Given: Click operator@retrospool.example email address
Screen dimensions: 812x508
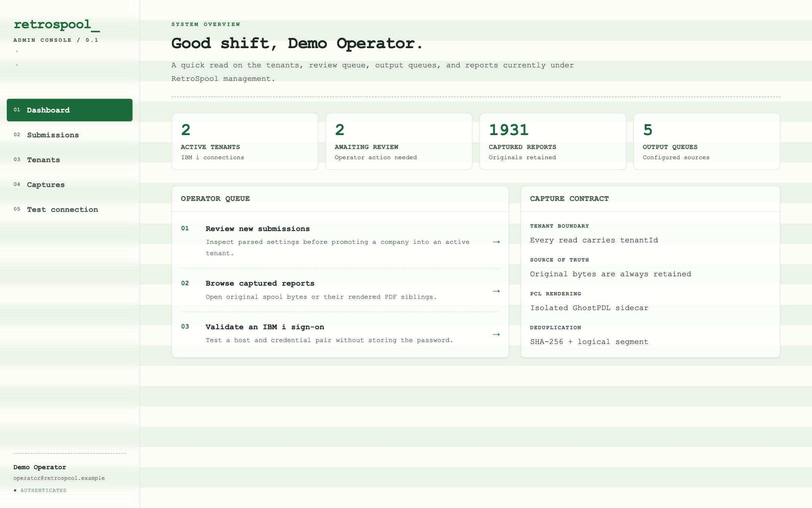Looking at the screenshot, I should 59,478.
